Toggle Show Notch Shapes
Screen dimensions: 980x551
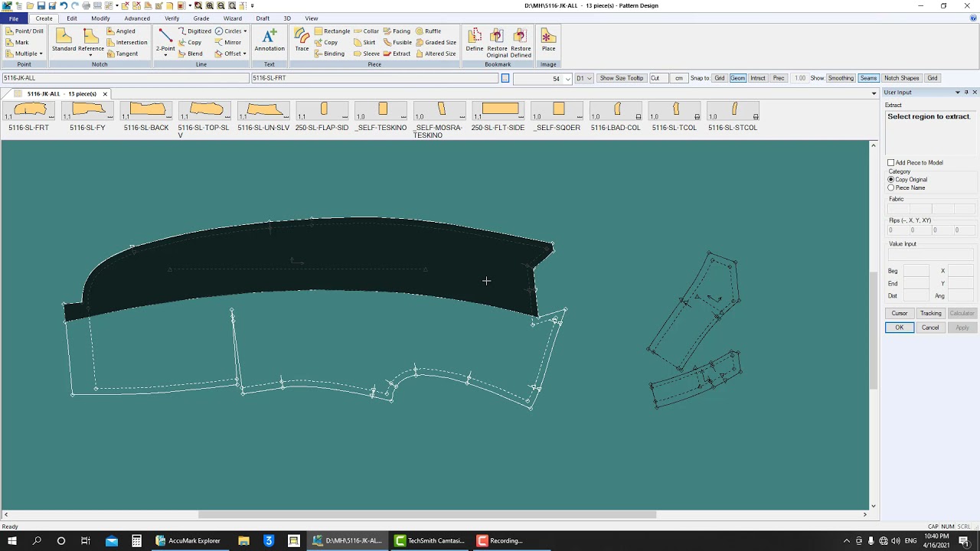pyautogui.click(x=902, y=78)
